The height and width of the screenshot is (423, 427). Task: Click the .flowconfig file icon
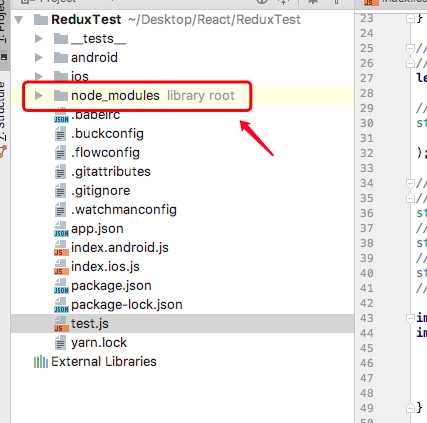coord(60,153)
